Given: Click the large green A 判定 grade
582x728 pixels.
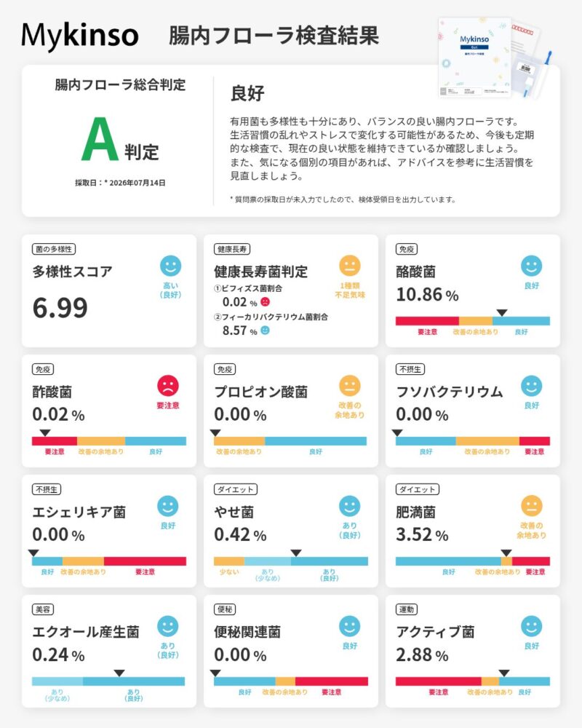Looking at the screenshot, I should 120,139.
